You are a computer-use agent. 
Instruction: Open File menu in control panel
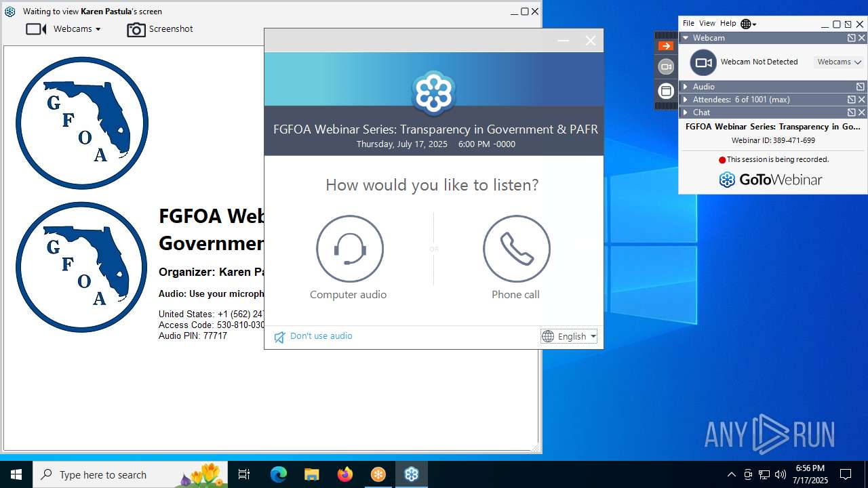pos(688,24)
